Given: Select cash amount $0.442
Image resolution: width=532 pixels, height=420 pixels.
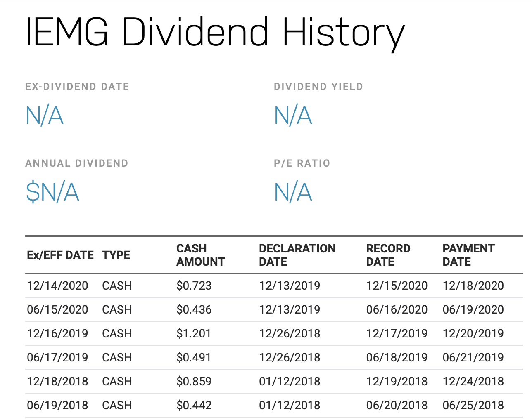Looking at the screenshot, I should click(194, 405).
